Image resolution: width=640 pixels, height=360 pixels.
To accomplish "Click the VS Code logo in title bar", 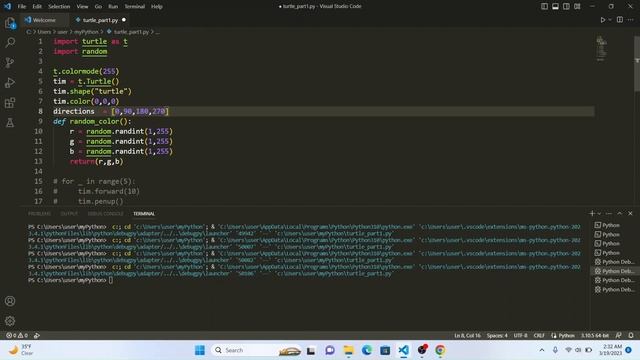I will point(7,6).
